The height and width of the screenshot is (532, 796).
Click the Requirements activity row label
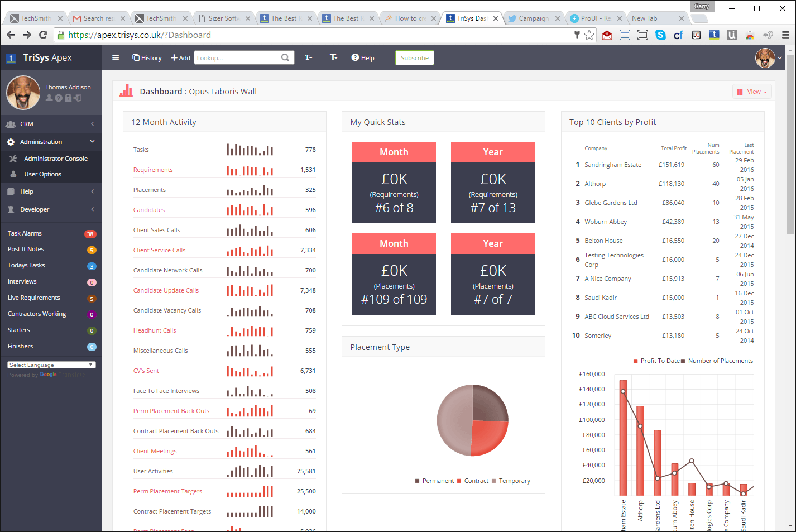click(x=153, y=170)
